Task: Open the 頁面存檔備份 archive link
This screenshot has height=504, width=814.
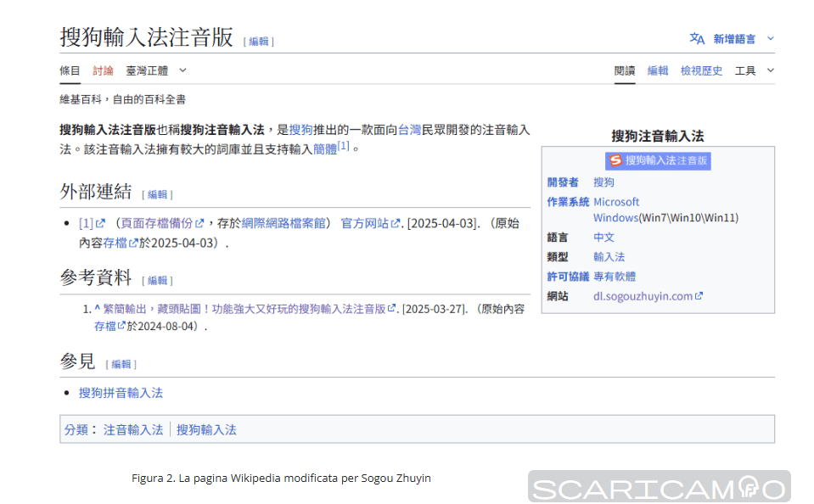Action: click(x=157, y=223)
